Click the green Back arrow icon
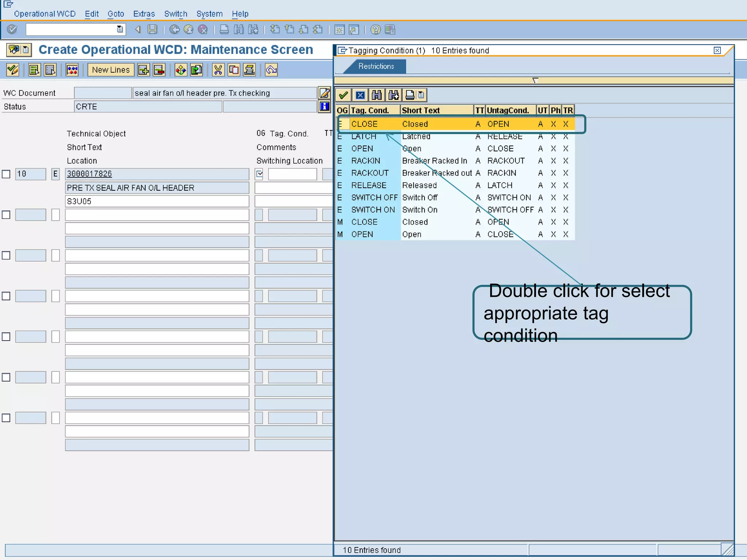 (x=174, y=30)
